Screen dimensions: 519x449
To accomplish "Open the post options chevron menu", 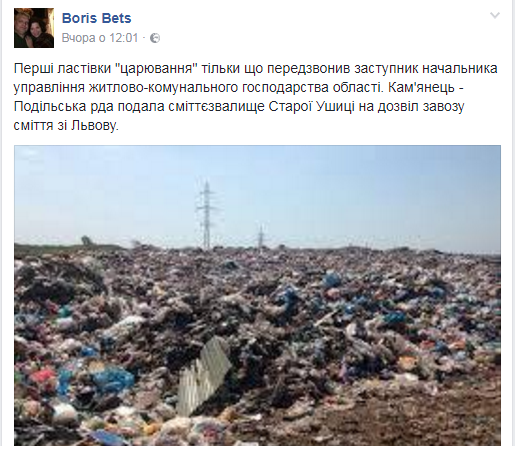I will (x=495, y=15).
